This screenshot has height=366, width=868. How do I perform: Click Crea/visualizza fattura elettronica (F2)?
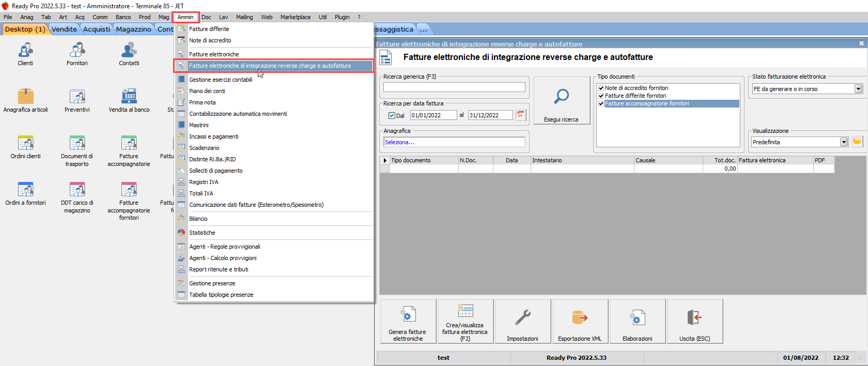pos(465,321)
